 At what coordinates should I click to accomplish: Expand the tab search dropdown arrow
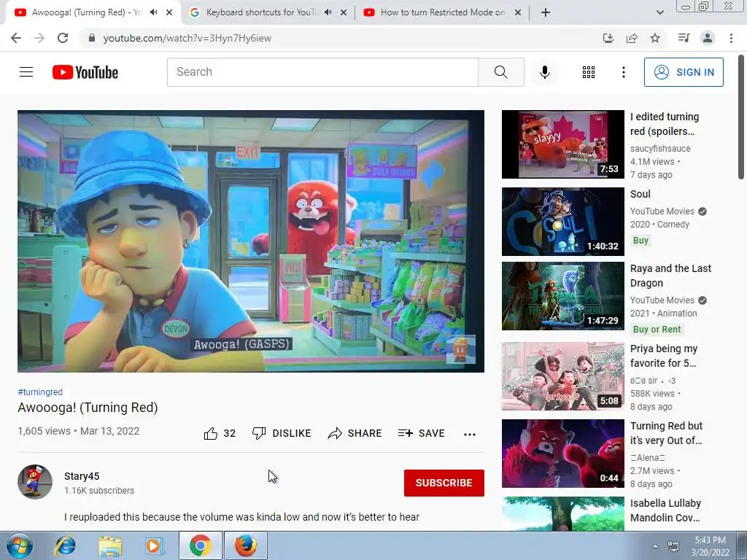[x=659, y=12]
